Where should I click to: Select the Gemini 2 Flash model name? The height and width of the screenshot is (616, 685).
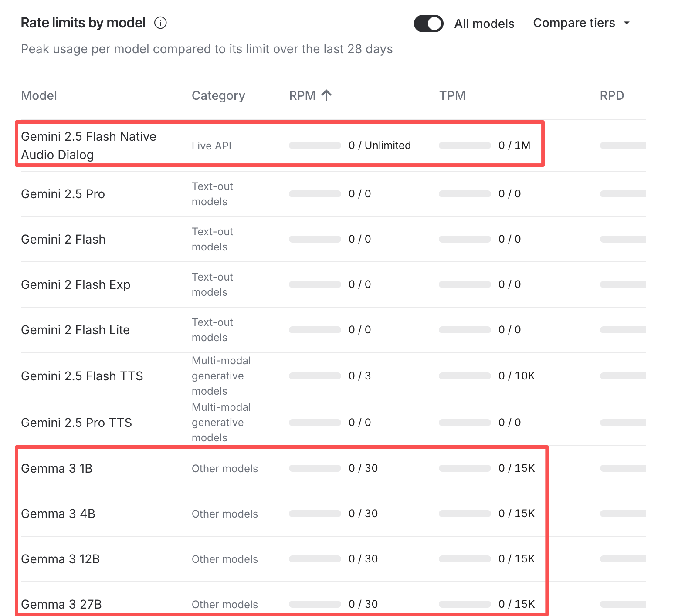click(x=63, y=239)
